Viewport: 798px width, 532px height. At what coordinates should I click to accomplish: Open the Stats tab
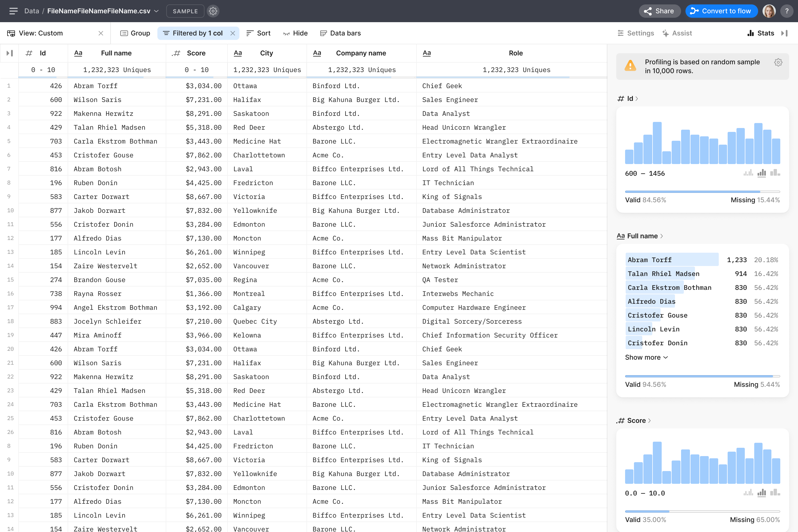(x=761, y=33)
